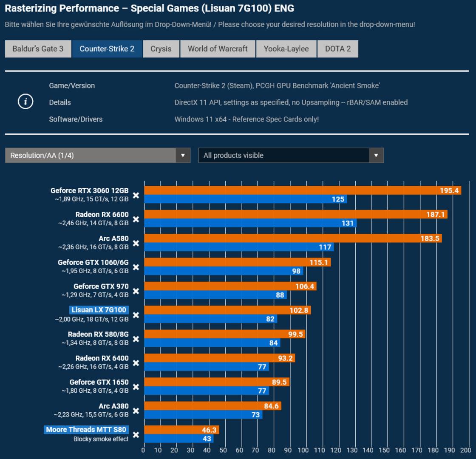The height and width of the screenshot is (459, 476).
Task: Click the blue 117 bar
Action: pos(239,247)
